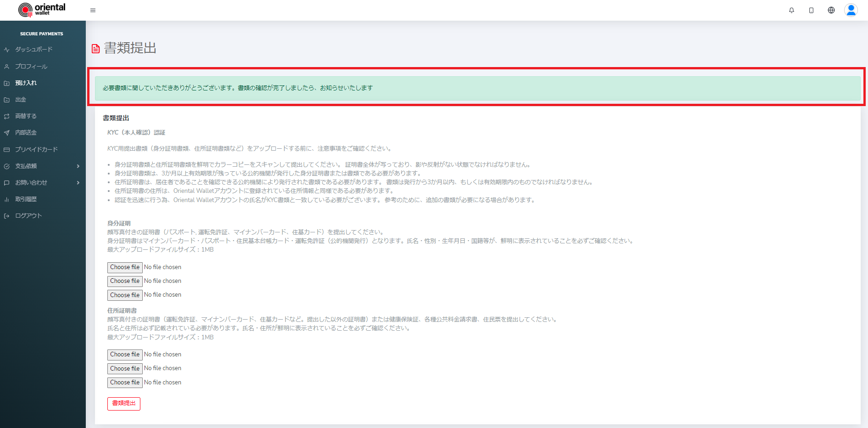Click the 預け入れ wallet icon
Viewport: 868px width, 428px height.
click(6, 83)
